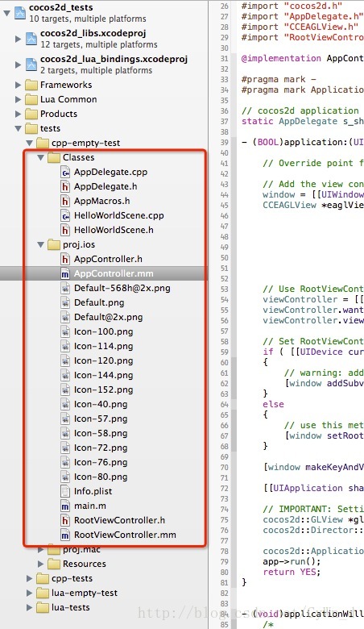This screenshot has height=629, width=364.
Task: Select Icon-152.png file
Action: [x=103, y=389]
